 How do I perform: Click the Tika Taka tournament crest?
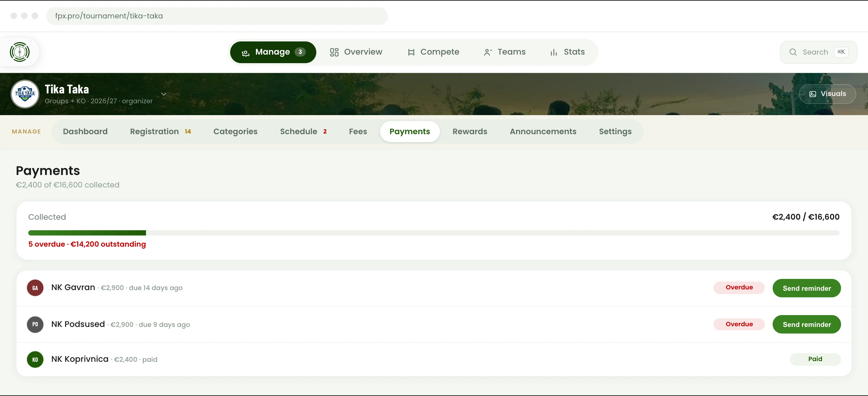25,94
